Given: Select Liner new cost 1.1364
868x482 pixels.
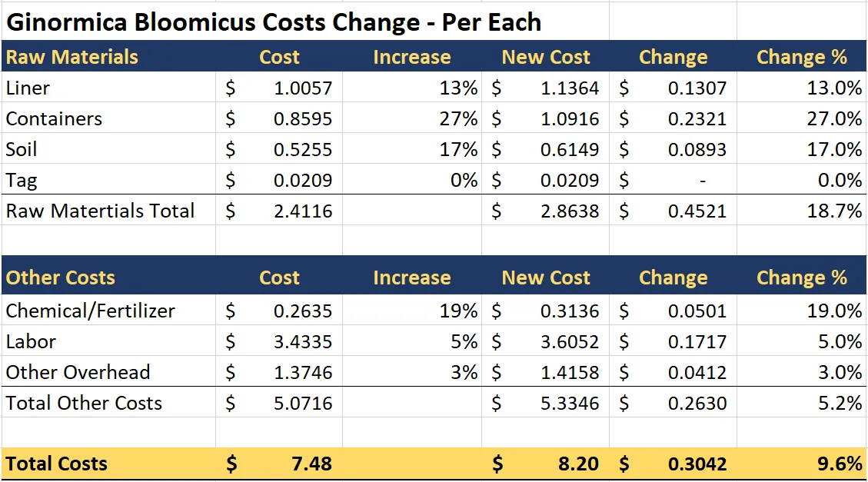Looking at the screenshot, I should click(570, 88).
